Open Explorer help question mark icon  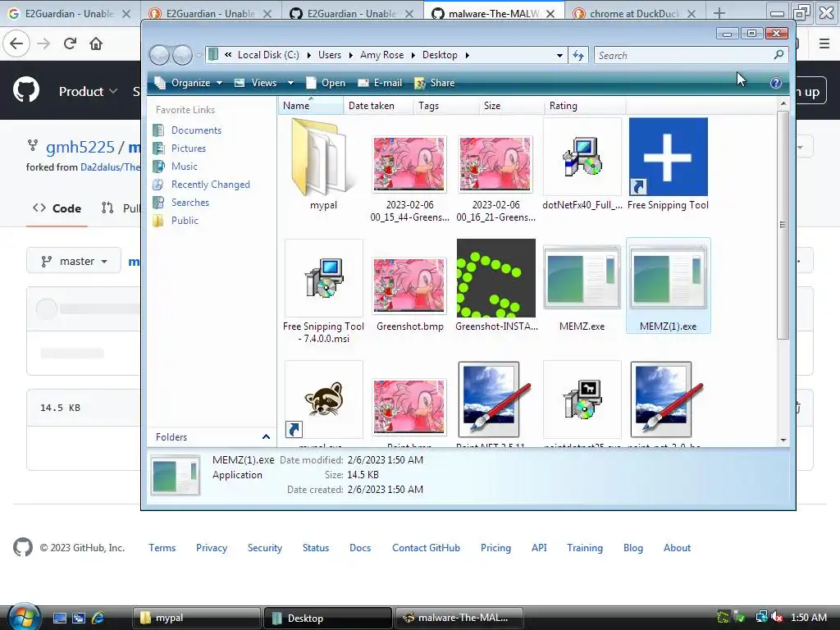click(776, 83)
